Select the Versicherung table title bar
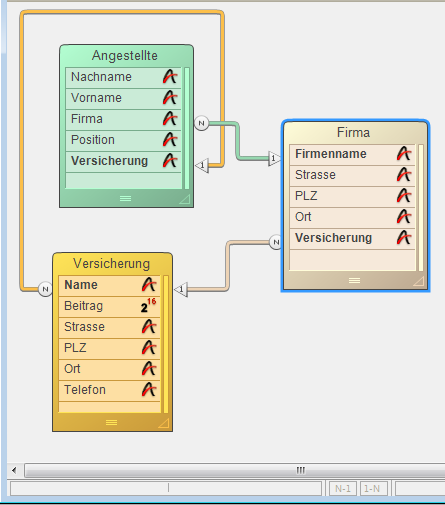Image resolution: width=445 pixels, height=505 pixels. pyautogui.click(x=112, y=264)
